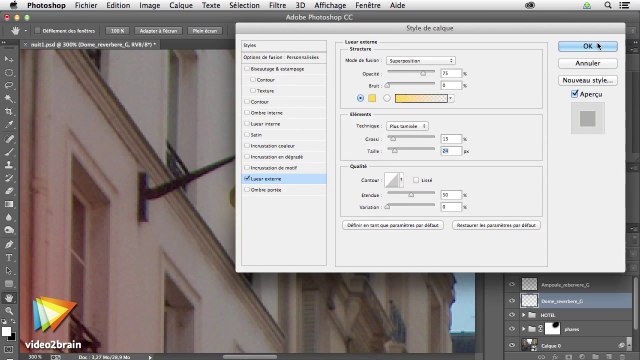640x360 pixels.
Task: Click the add layer mask icon
Action: click(x=568, y=357)
